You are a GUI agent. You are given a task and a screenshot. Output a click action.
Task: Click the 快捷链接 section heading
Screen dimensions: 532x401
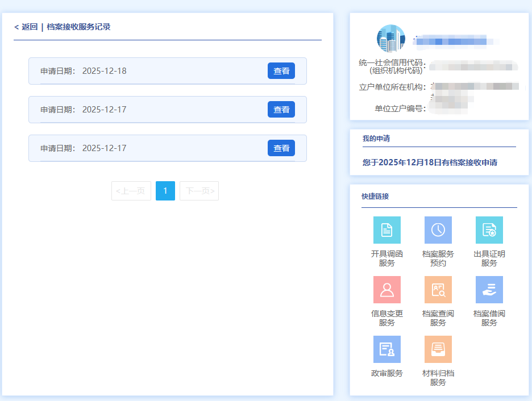(x=375, y=197)
